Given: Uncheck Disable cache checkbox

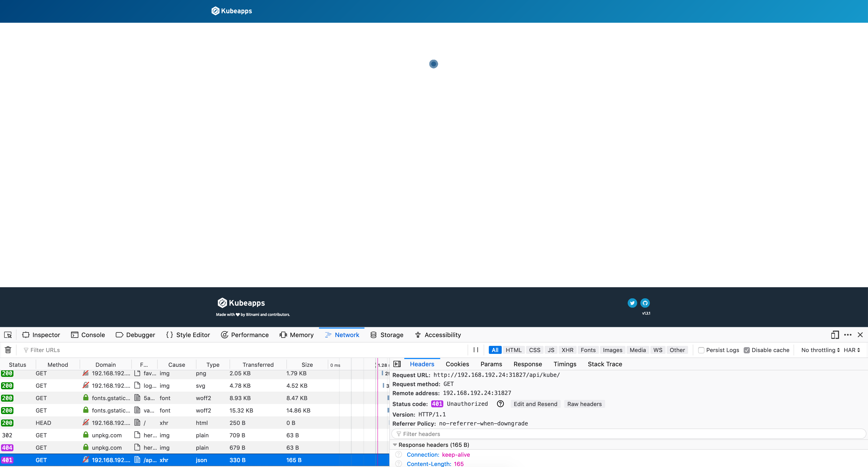Looking at the screenshot, I should coord(747,350).
